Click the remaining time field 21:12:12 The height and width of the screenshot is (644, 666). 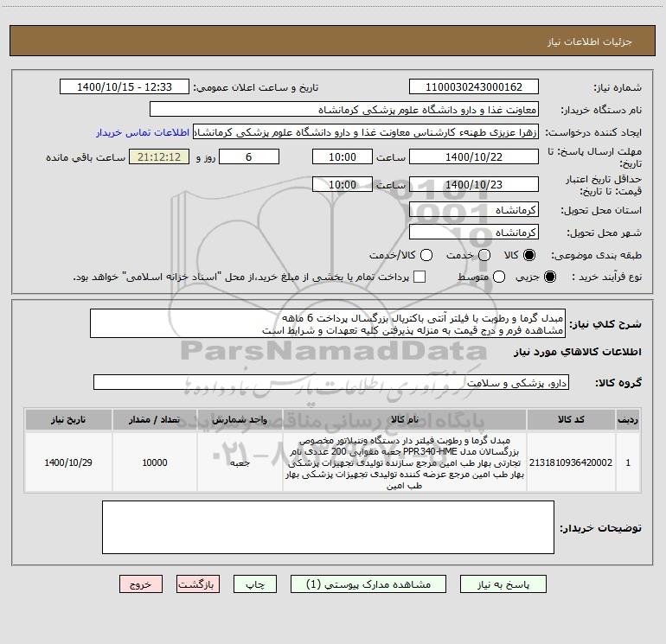(159, 156)
